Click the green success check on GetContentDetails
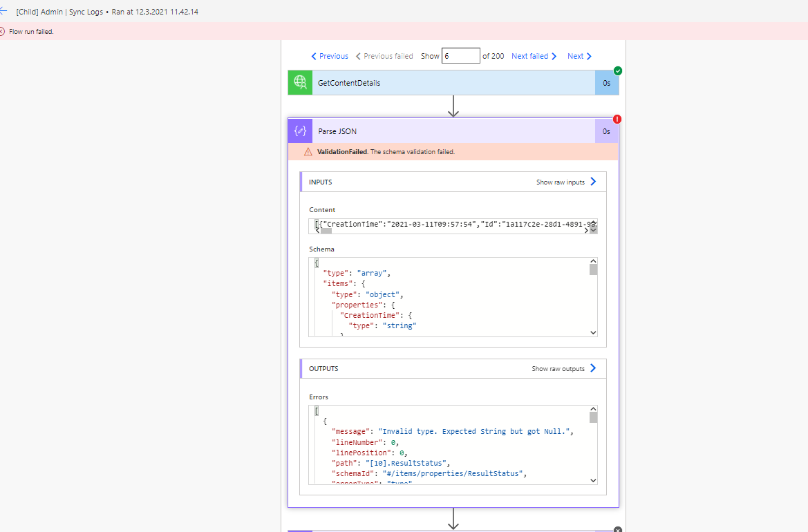 pyautogui.click(x=617, y=70)
